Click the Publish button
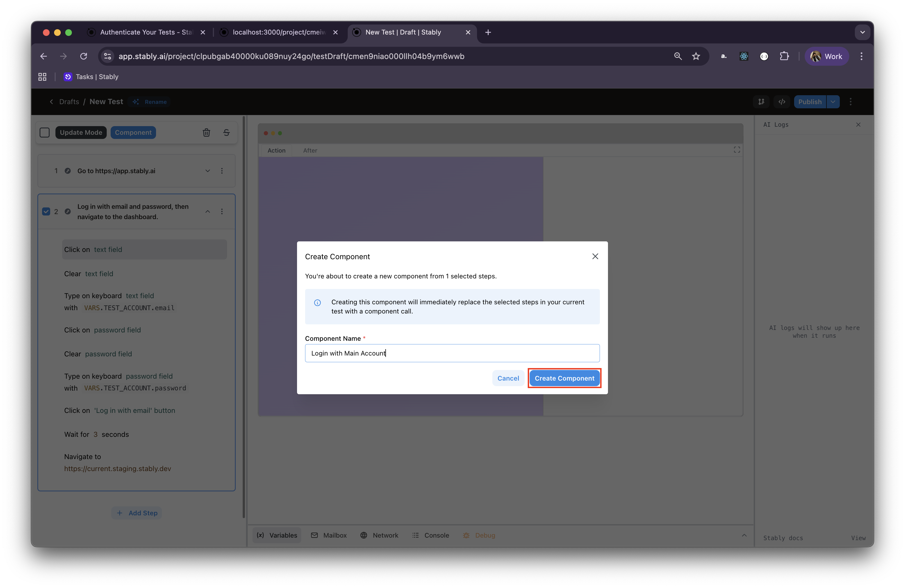The image size is (905, 588). coord(809,101)
